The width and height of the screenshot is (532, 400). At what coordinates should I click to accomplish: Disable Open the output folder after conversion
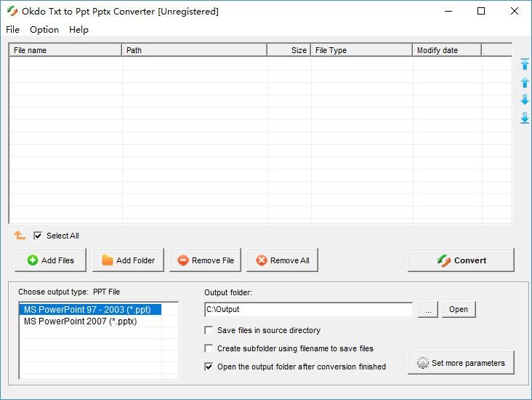(209, 367)
